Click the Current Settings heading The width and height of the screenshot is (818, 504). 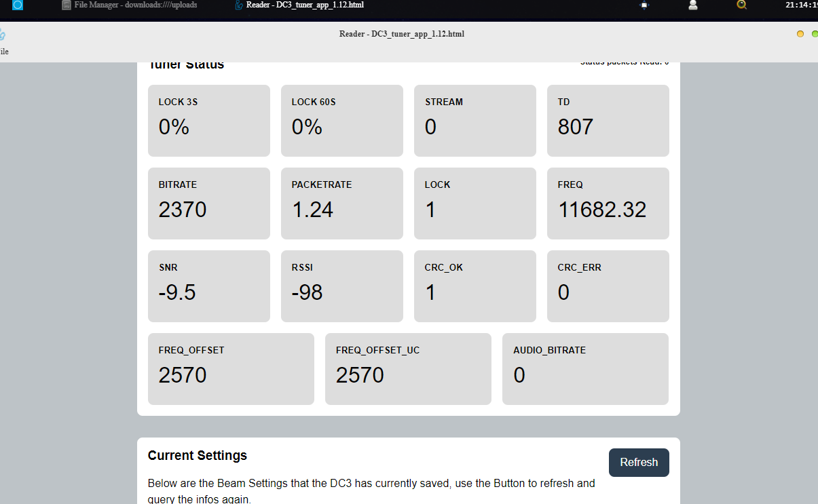(198, 455)
